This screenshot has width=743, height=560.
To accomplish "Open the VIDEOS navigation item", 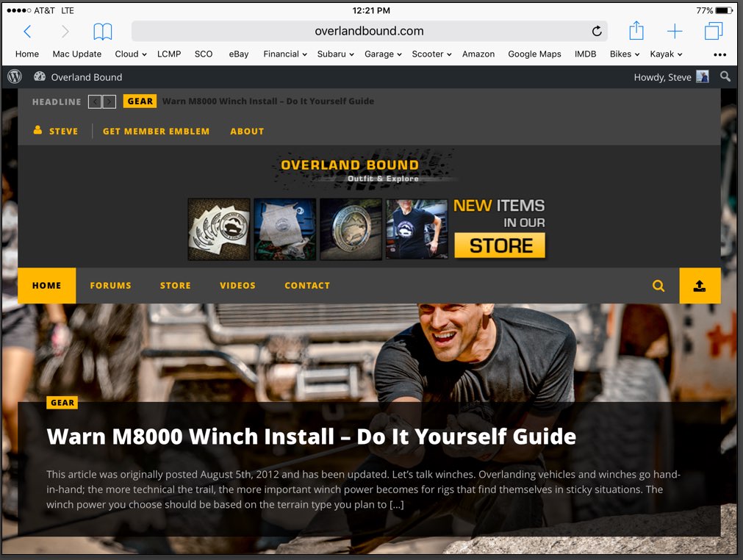I will tap(237, 286).
